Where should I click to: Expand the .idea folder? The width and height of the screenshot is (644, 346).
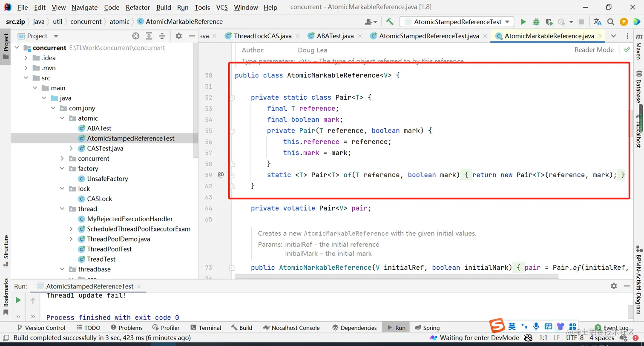click(x=26, y=58)
